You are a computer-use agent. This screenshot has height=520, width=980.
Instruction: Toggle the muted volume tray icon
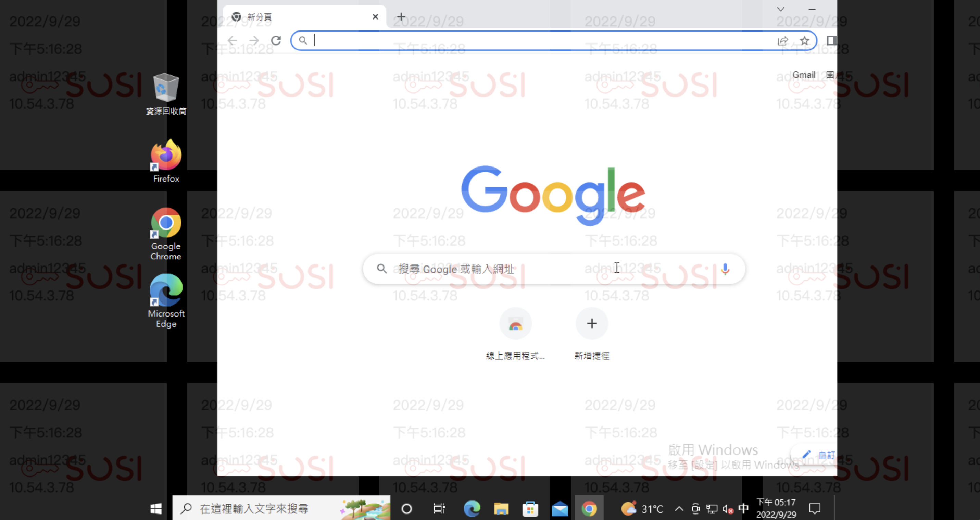pos(727,509)
